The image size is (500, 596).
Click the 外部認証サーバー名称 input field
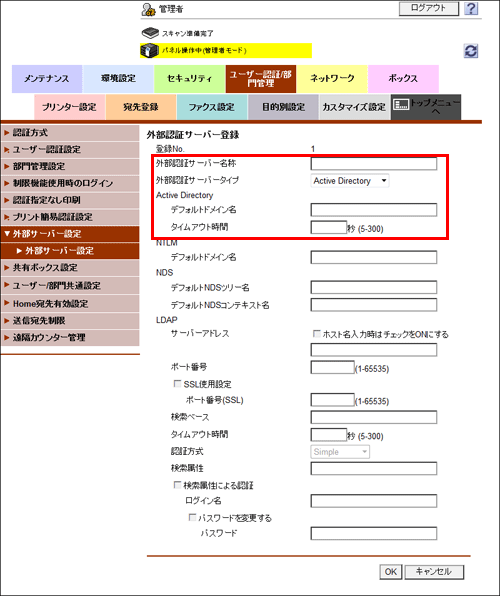tap(373, 163)
